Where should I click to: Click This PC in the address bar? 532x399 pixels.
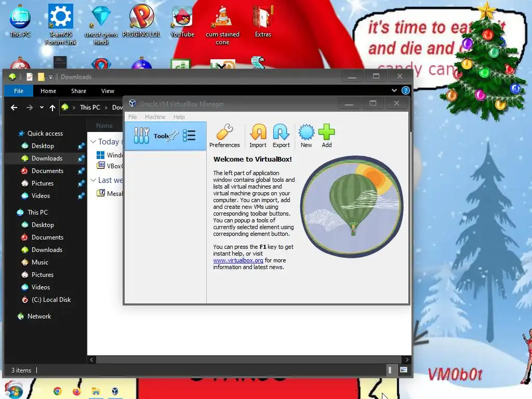90,107
